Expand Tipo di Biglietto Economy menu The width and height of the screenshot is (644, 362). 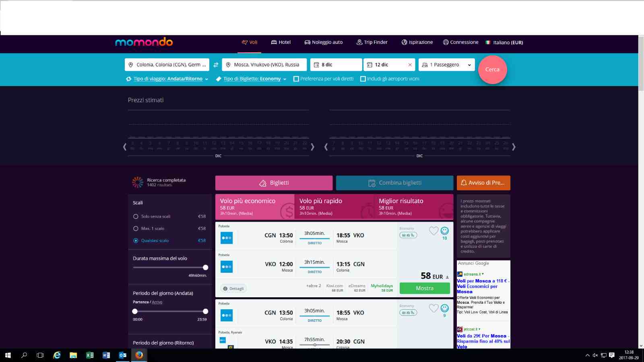pos(251,79)
